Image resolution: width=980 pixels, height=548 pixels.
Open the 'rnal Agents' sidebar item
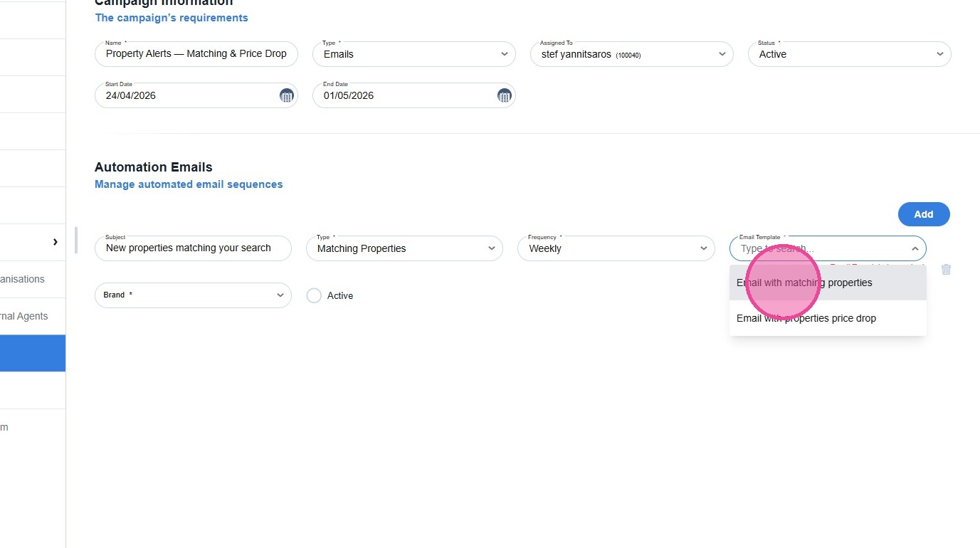pos(33,316)
